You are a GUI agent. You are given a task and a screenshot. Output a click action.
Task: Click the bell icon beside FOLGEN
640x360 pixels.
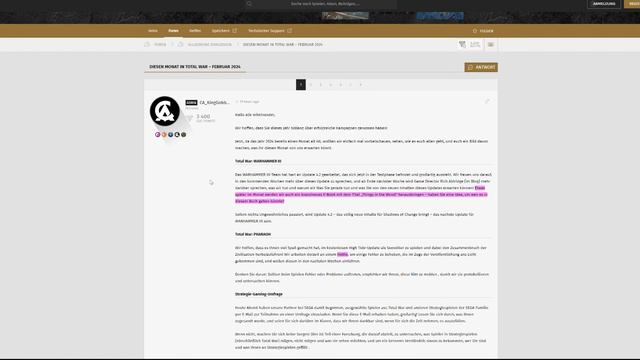pyautogui.click(x=474, y=31)
